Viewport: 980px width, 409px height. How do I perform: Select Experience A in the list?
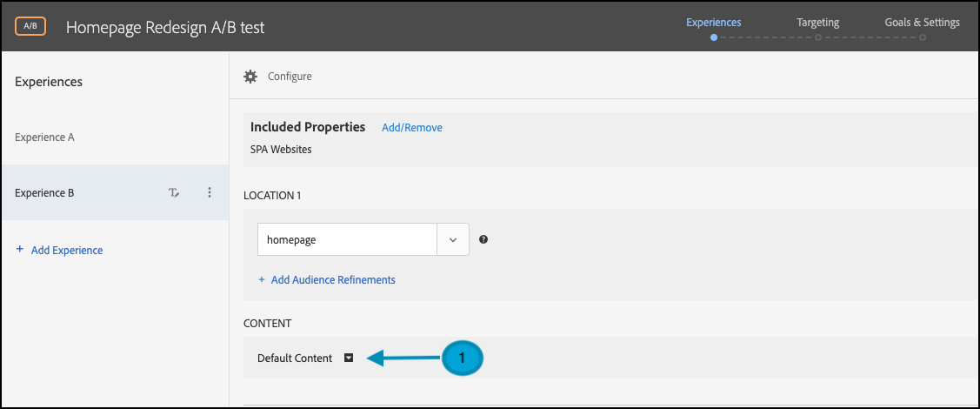44,137
